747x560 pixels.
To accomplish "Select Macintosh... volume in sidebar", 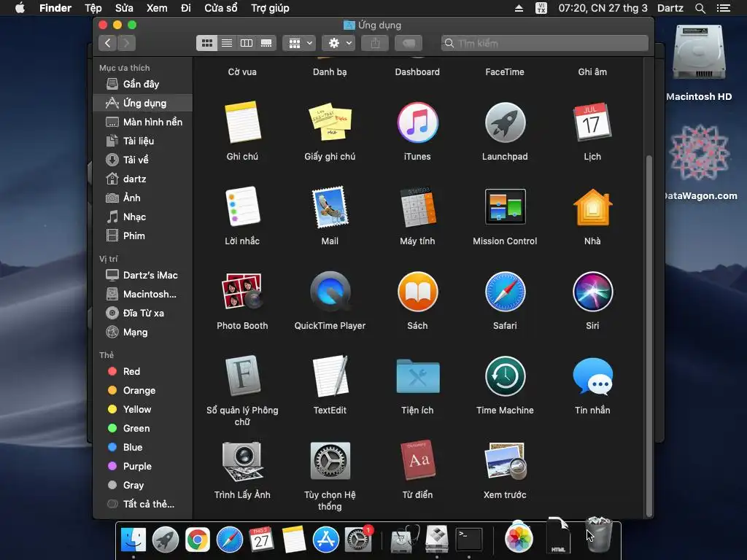I will (142, 295).
